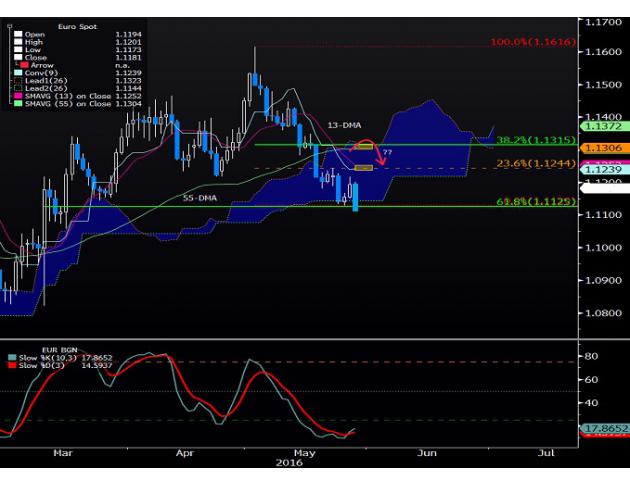Viewport: 630px width, 487px height.
Task: Click the red Slow %D(3) legend icon
Action: (x=11, y=365)
